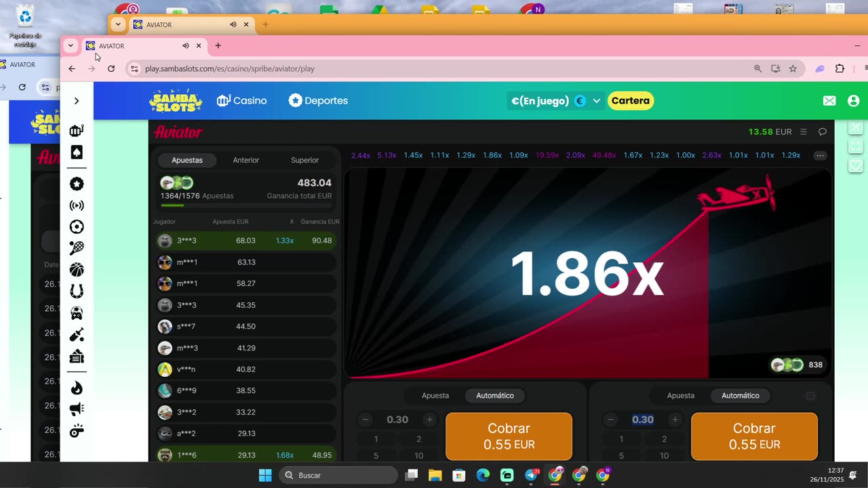Open the user profile account icon
The height and width of the screenshot is (488, 868).
[854, 101]
